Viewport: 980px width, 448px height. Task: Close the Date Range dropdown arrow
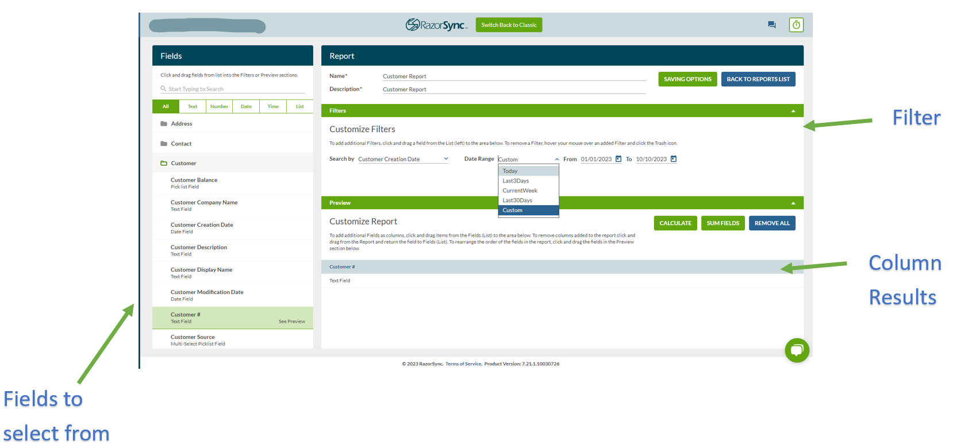click(x=557, y=159)
